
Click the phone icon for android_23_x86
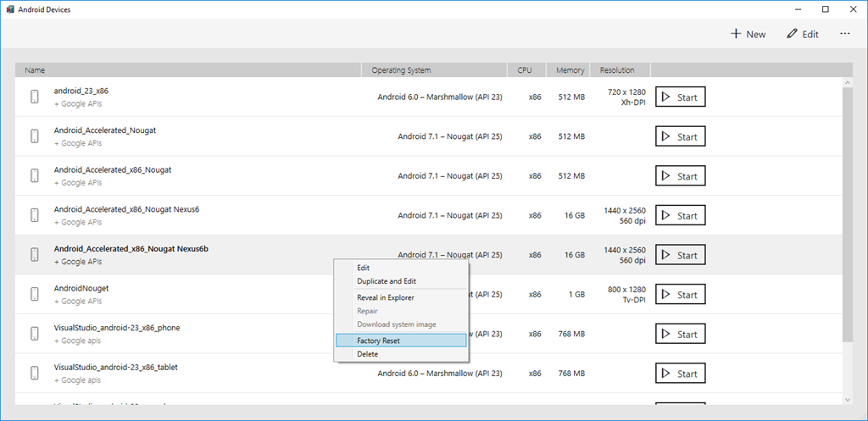click(x=35, y=97)
